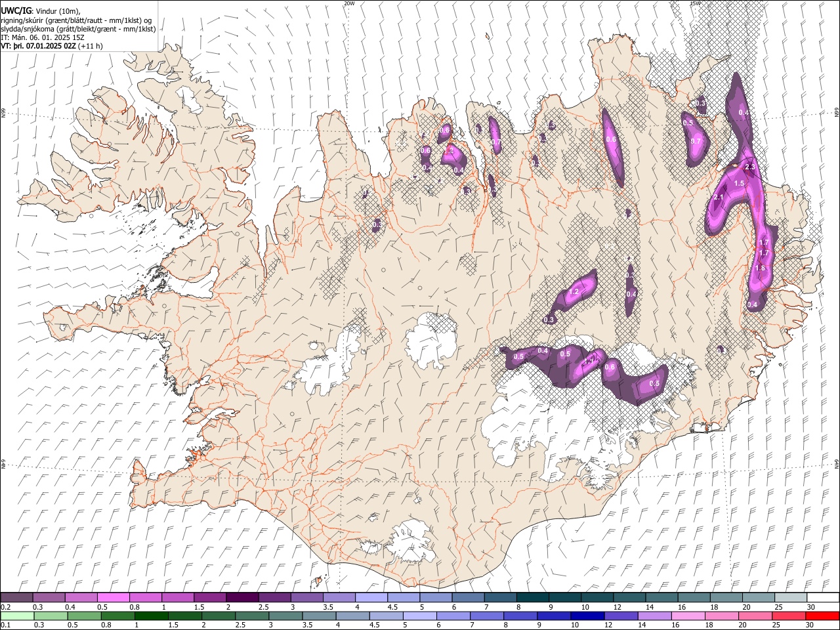Viewport: 840px width, 630px height.
Task: Click the '2.1' snowfall value on the map
Action: [719, 198]
